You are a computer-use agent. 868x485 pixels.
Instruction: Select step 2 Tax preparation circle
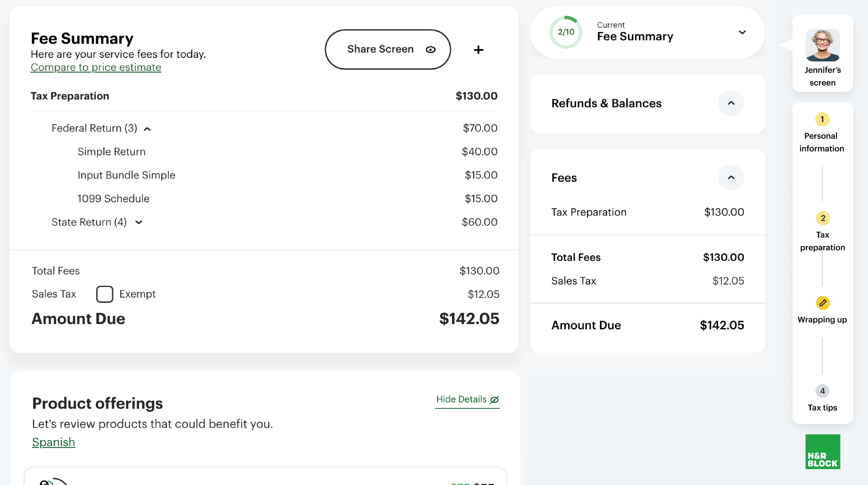point(822,218)
